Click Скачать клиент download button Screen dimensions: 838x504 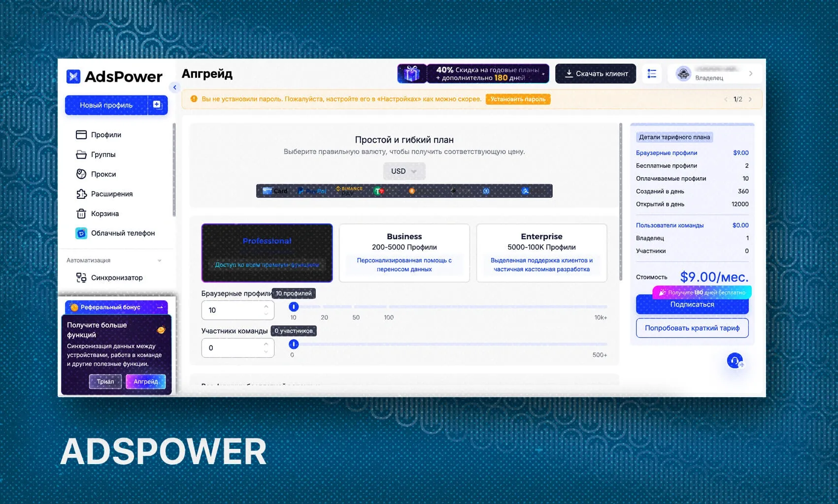pos(596,74)
